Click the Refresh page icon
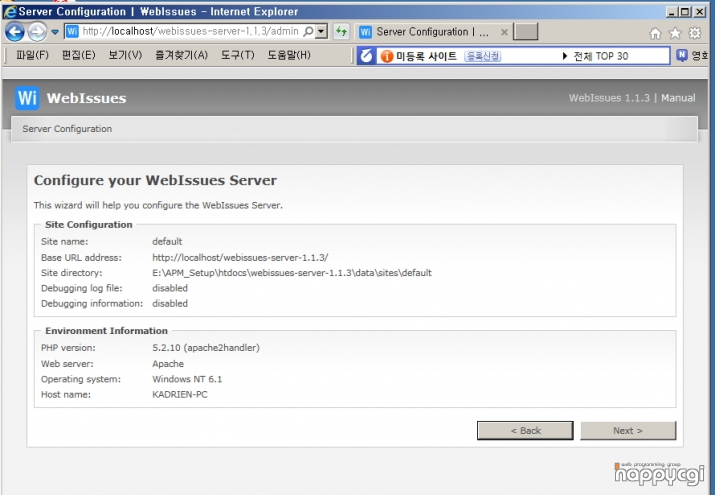Image resolution: width=715 pixels, height=495 pixels. tap(341, 31)
